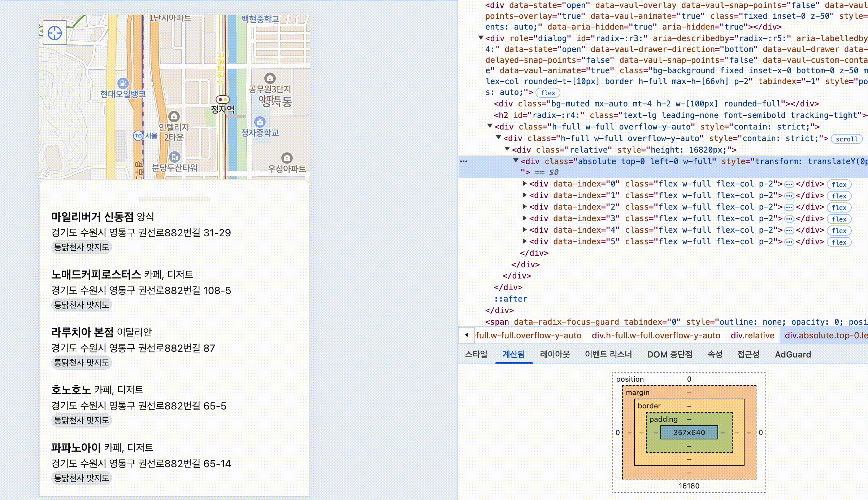Switch to the 스타일 tab

pyautogui.click(x=476, y=354)
